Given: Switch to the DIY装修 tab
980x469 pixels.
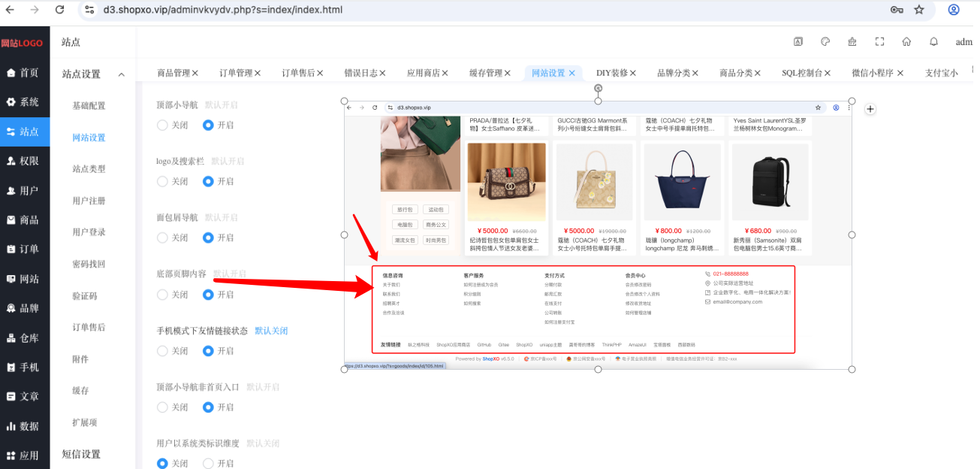Looking at the screenshot, I should click(x=612, y=73).
